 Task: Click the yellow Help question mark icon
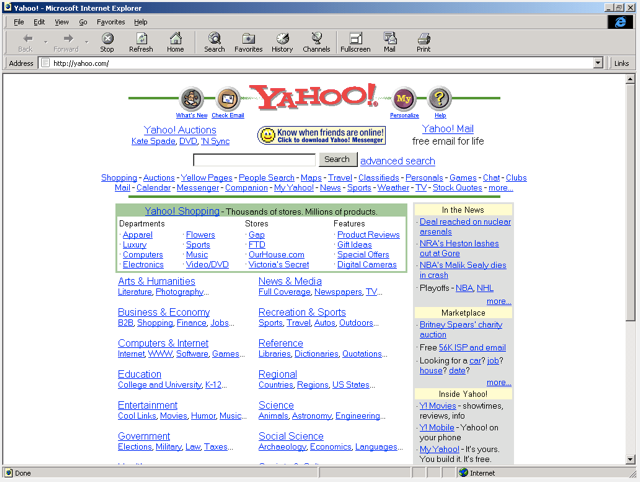pyautogui.click(x=439, y=99)
